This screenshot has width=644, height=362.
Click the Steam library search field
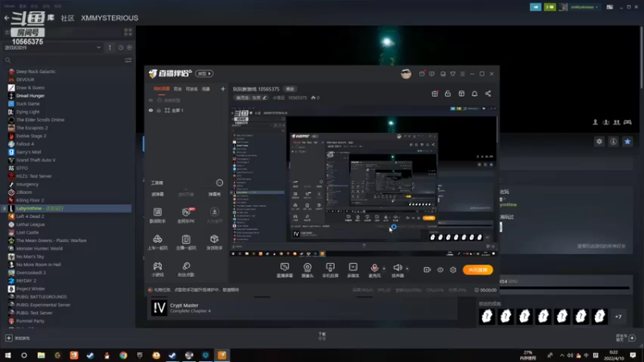click(x=62, y=60)
